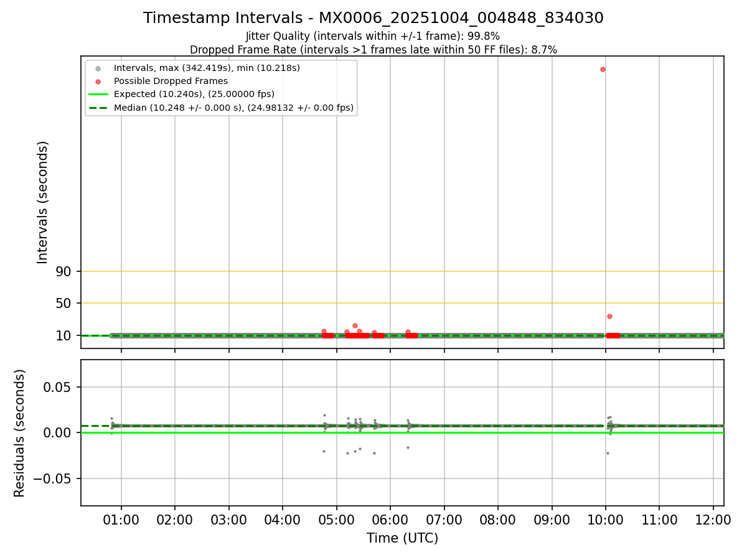Viewport: 747px width, 560px height.
Task: Click the 'Residuals (seconds)' y-axis label
Action: click(20, 433)
